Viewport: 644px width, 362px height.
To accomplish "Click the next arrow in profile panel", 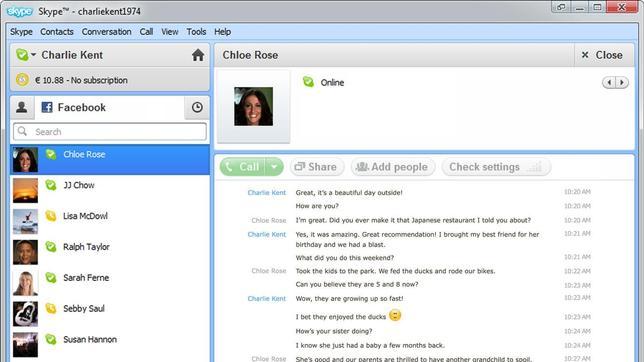I will (x=622, y=83).
